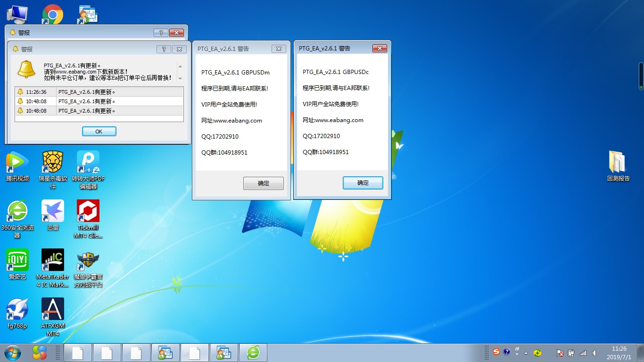Click the power plug tray icon
Screen dimensions: 644x362
coord(571,353)
